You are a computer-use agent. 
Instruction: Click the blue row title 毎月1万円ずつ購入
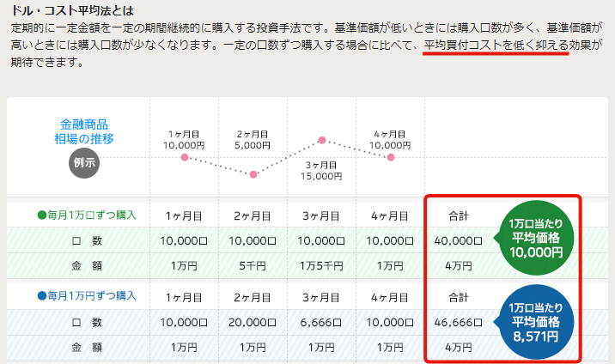(87, 296)
